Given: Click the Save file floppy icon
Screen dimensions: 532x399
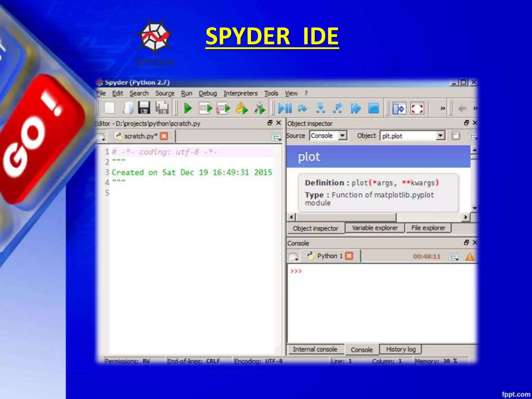Looking at the screenshot, I should (144, 108).
